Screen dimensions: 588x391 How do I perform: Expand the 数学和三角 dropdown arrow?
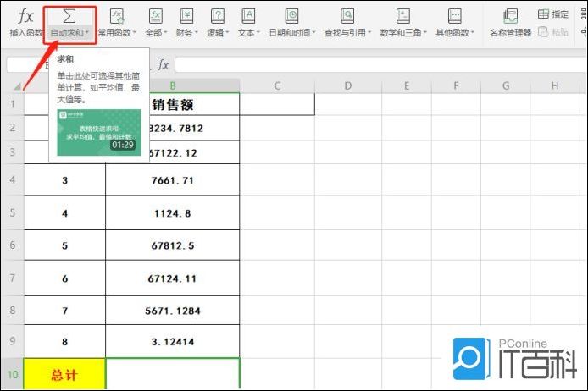[x=425, y=33]
